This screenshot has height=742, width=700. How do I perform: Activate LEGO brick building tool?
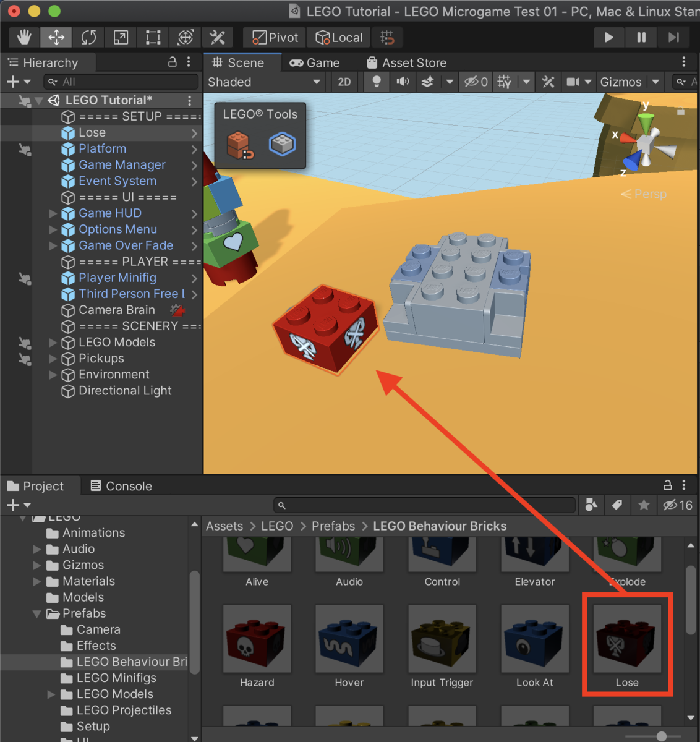coord(239,145)
